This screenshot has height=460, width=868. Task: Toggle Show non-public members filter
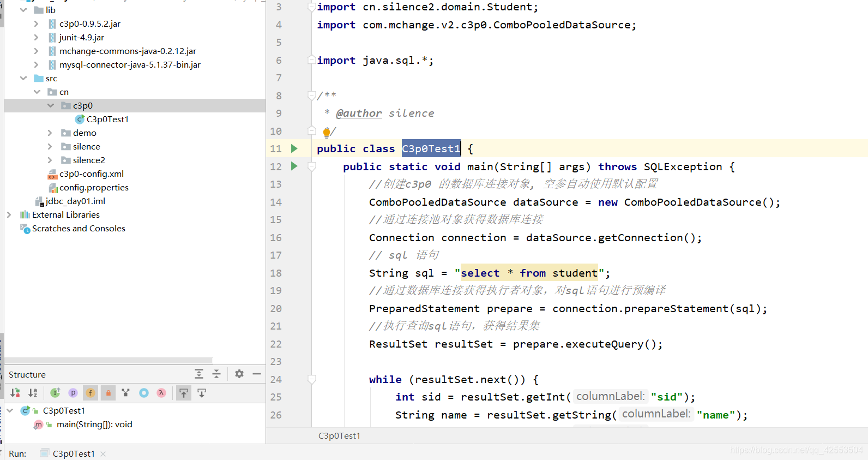(108, 393)
